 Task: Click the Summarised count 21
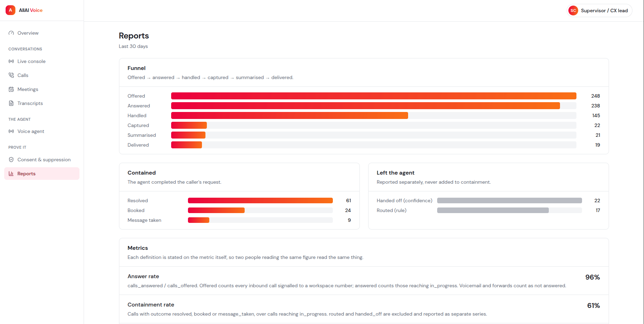click(x=598, y=135)
